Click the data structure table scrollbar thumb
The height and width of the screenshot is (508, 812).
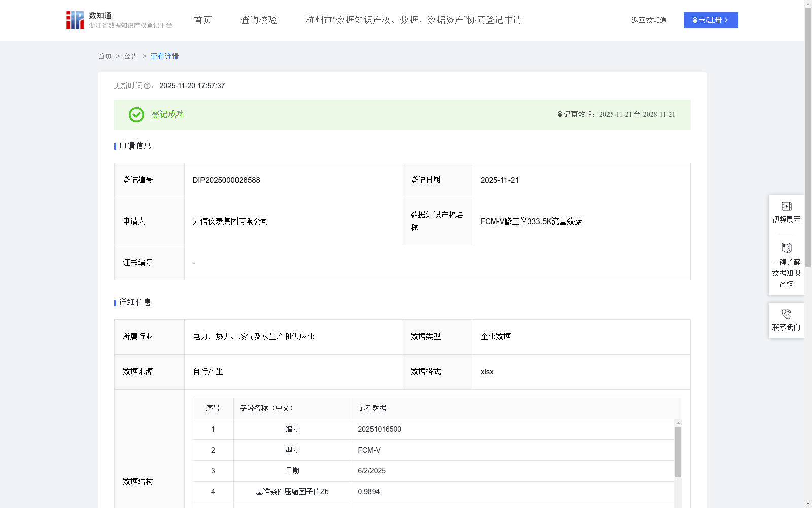(678, 452)
